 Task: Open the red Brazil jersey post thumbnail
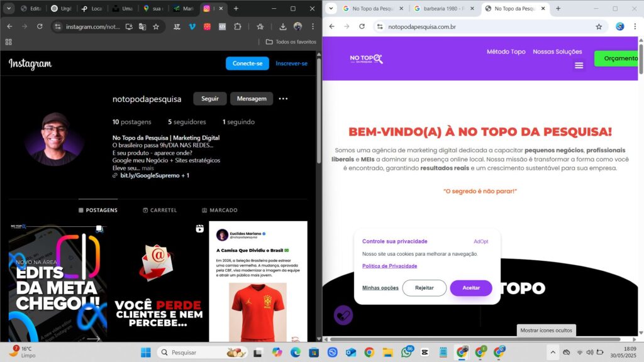click(x=258, y=282)
